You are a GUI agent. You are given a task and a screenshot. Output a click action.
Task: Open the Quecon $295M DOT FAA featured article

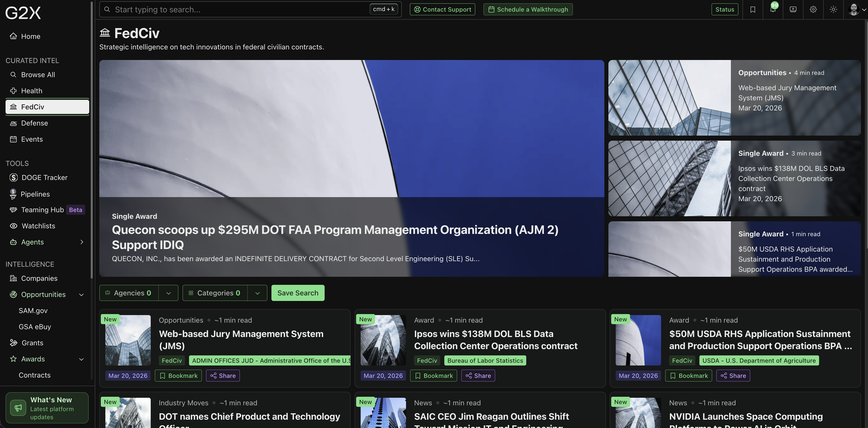pyautogui.click(x=351, y=169)
